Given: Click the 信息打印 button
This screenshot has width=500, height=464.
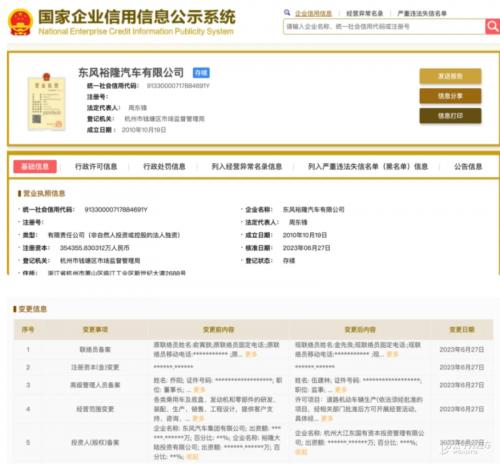Looking at the screenshot, I should pos(450,116).
